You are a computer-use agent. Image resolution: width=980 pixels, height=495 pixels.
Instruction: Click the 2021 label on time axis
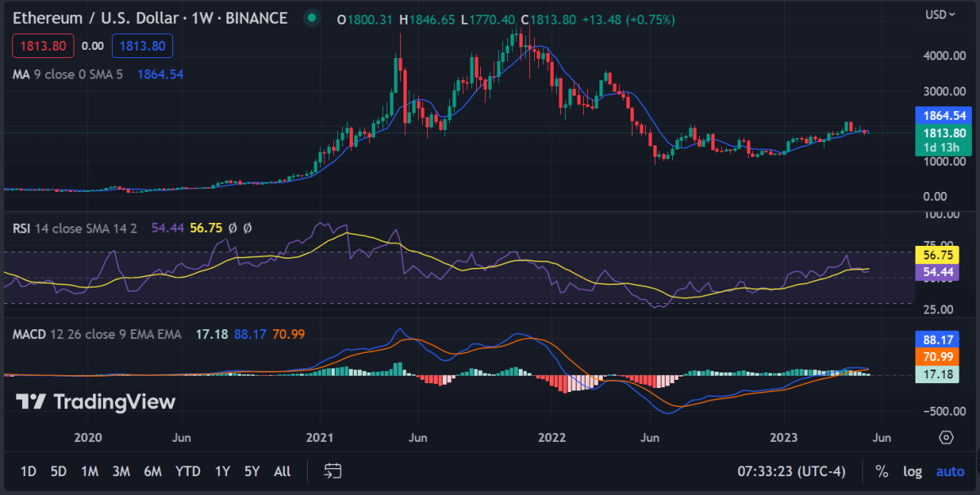click(x=318, y=438)
